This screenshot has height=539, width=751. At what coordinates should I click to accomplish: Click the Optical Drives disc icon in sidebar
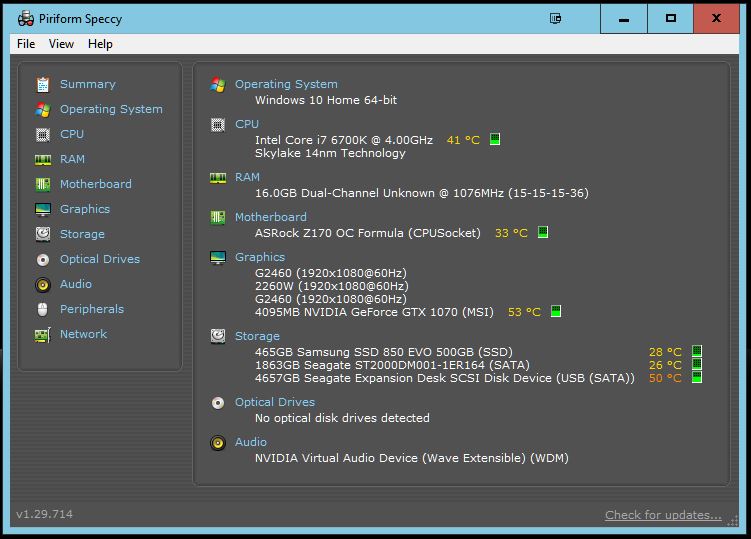tap(43, 260)
